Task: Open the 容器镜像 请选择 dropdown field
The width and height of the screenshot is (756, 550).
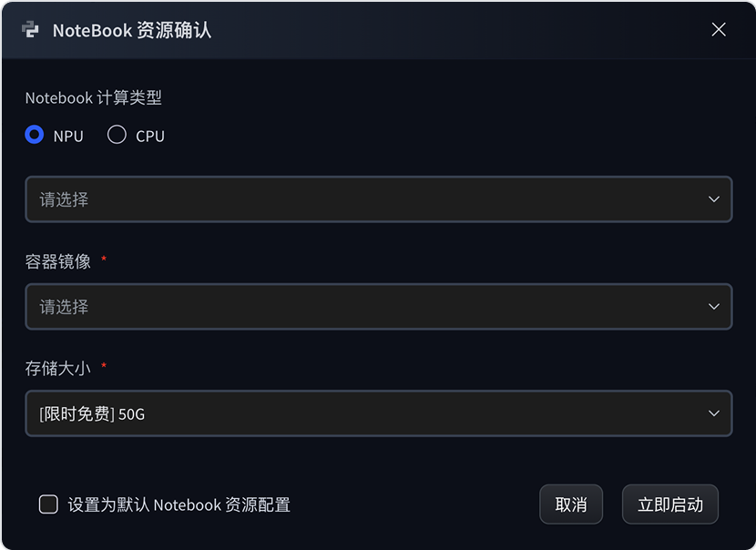Action: tap(364, 307)
